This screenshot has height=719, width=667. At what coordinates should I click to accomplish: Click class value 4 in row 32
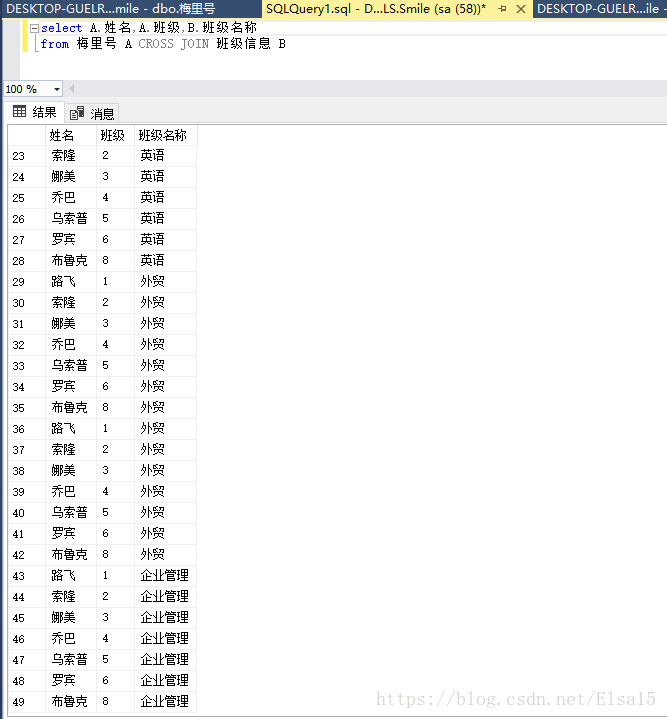pyautogui.click(x=116, y=345)
